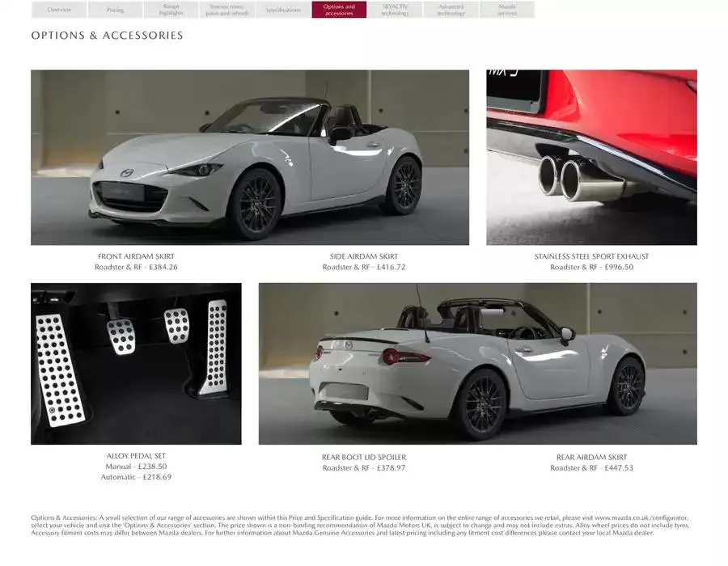The width and height of the screenshot is (728, 566).
Task: Open the Mazda services tab
Action: [x=507, y=10]
